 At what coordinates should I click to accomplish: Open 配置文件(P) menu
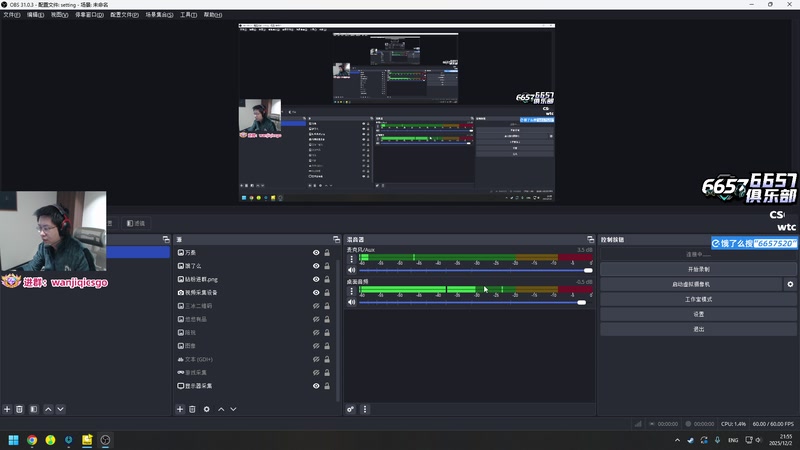coord(124,15)
